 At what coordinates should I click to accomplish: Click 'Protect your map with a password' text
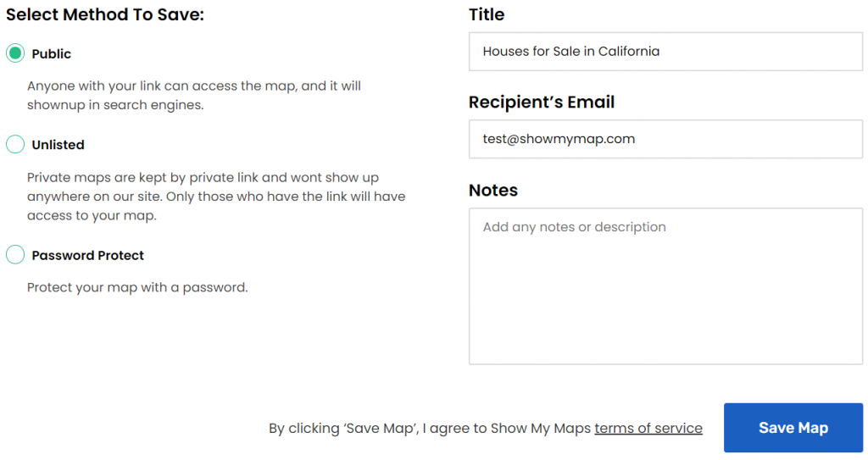pyautogui.click(x=137, y=287)
